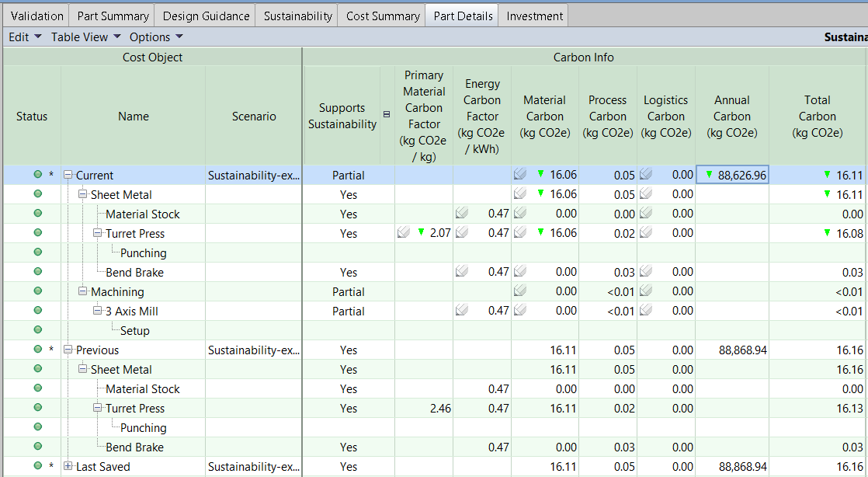Image resolution: width=868 pixels, height=477 pixels.
Task: Click the Supports Sustainability column header
Action: point(342,117)
